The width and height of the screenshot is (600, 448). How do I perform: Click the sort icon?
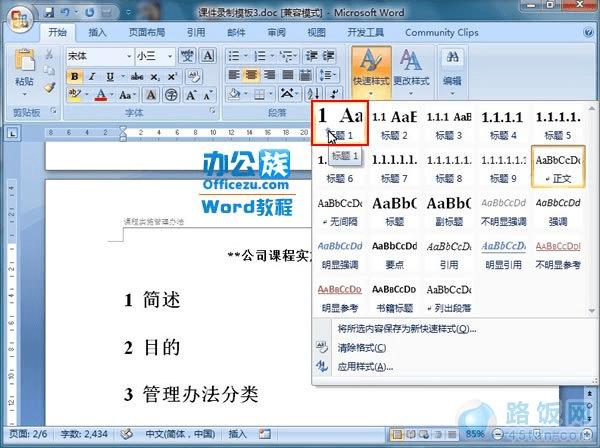pos(313,94)
